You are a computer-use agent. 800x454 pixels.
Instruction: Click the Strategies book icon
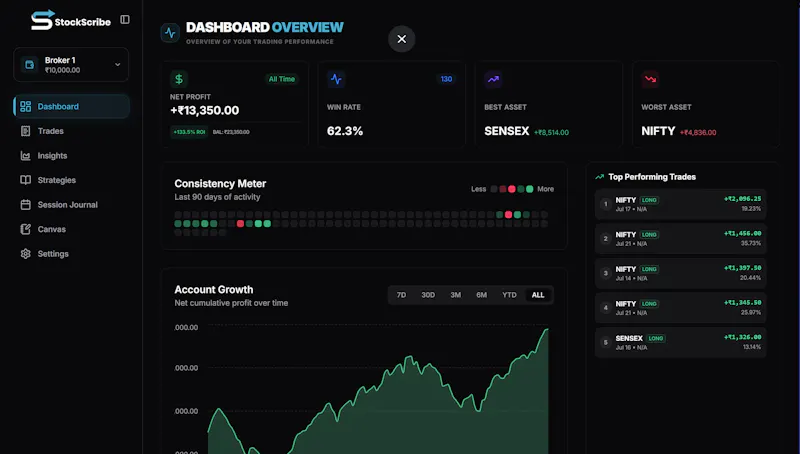(26, 180)
